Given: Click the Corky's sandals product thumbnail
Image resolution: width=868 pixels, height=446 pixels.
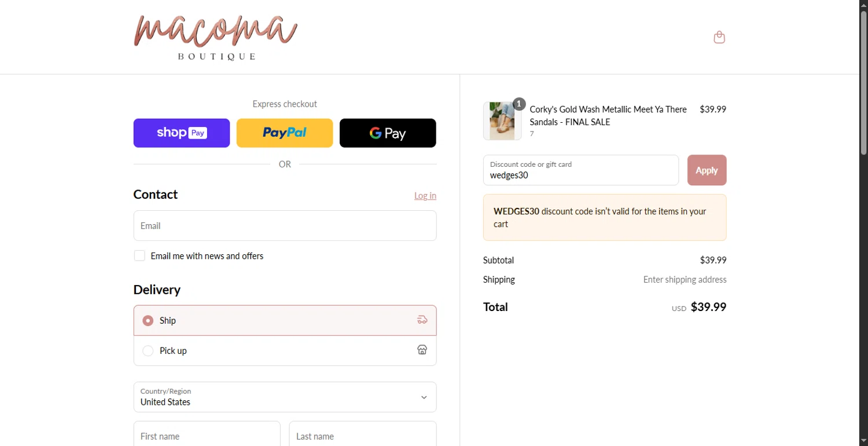Looking at the screenshot, I should coord(502,121).
